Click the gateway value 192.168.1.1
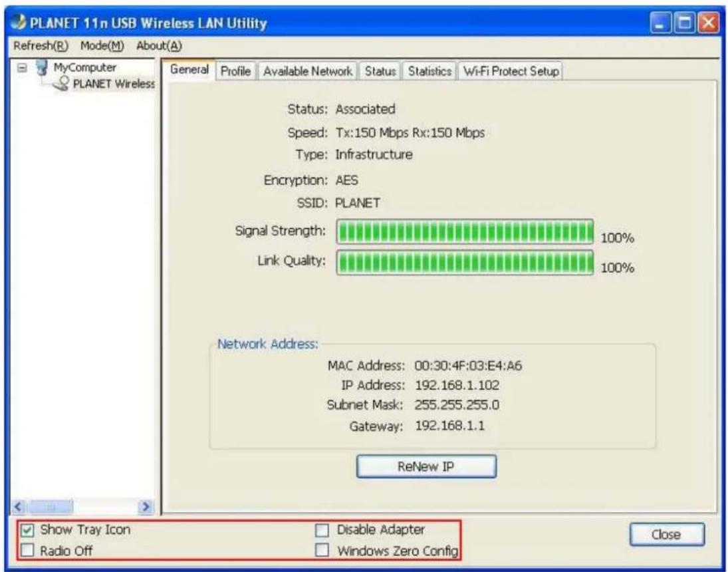This screenshot has width=728, height=572. coord(449,426)
